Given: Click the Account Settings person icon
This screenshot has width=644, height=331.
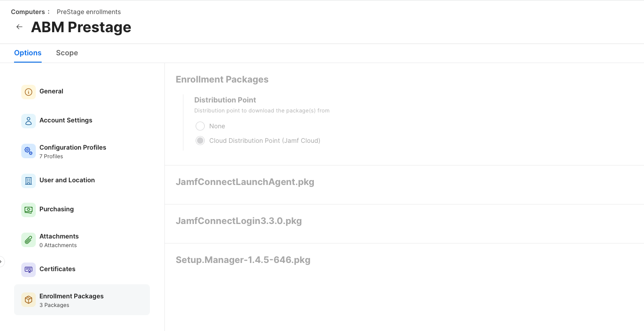Looking at the screenshot, I should 29,121.
